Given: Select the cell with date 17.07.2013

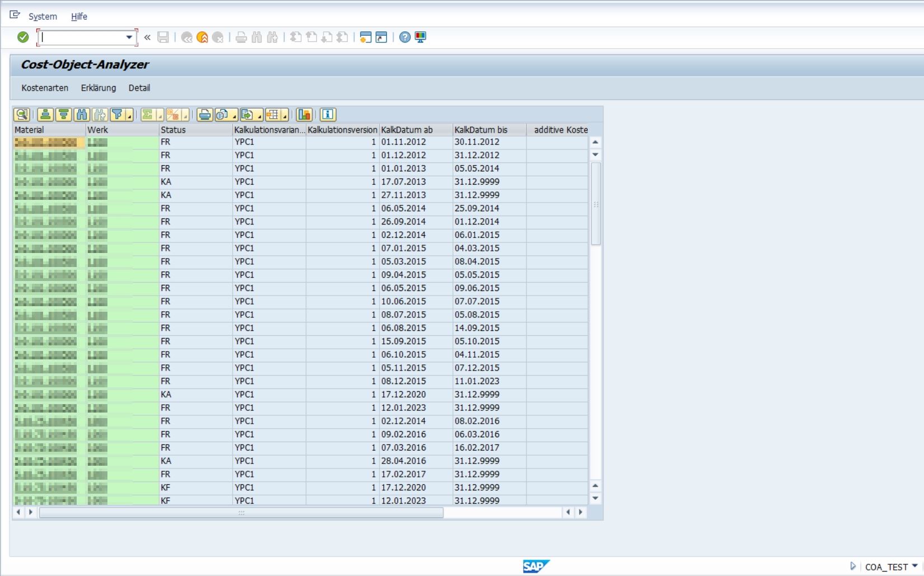Looking at the screenshot, I should click(x=416, y=182).
